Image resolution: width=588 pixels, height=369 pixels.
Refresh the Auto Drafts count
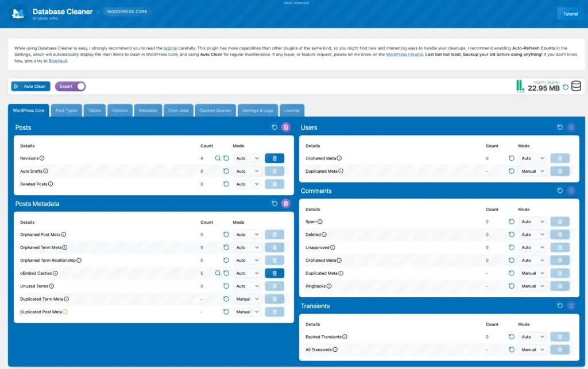pos(226,171)
